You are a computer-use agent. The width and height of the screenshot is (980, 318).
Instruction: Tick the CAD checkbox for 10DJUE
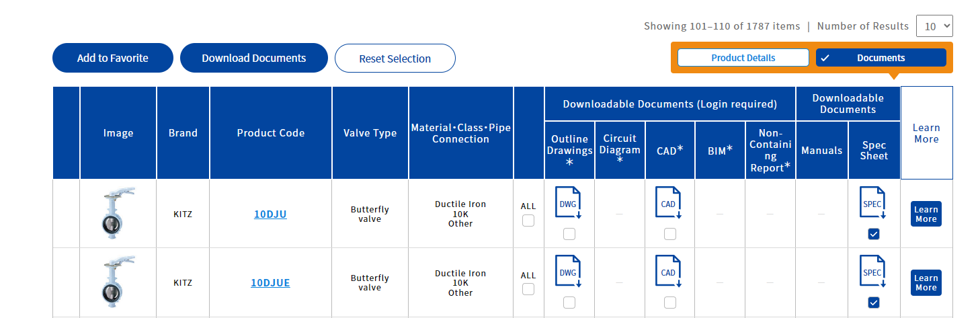[669, 303]
